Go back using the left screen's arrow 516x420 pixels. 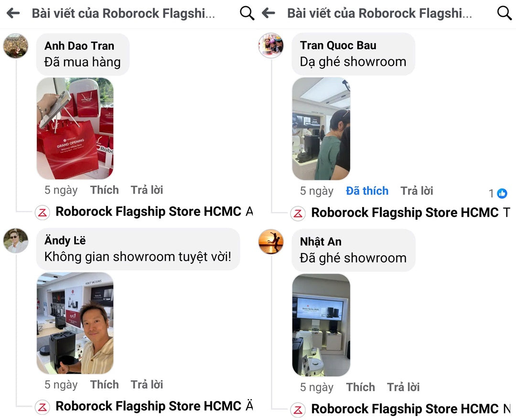pos(13,13)
